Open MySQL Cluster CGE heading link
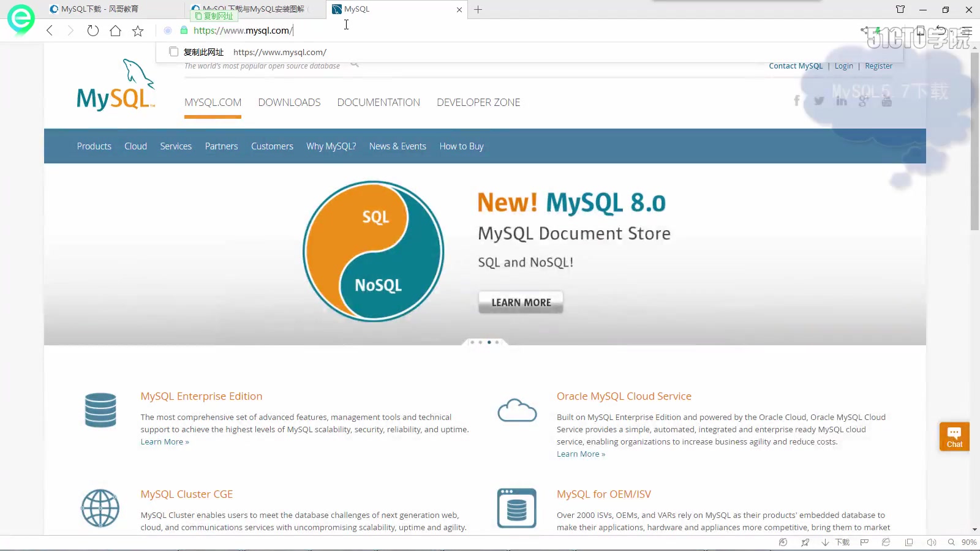 [x=187, y=495]
